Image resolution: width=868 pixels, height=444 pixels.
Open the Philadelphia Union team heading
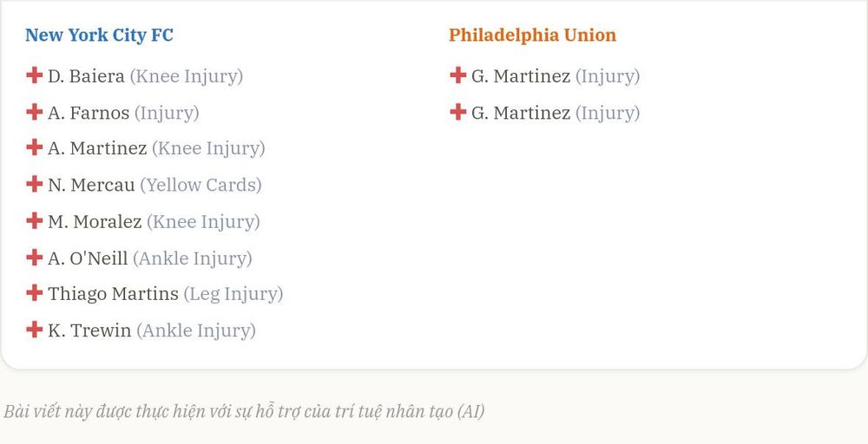point(532,35)
